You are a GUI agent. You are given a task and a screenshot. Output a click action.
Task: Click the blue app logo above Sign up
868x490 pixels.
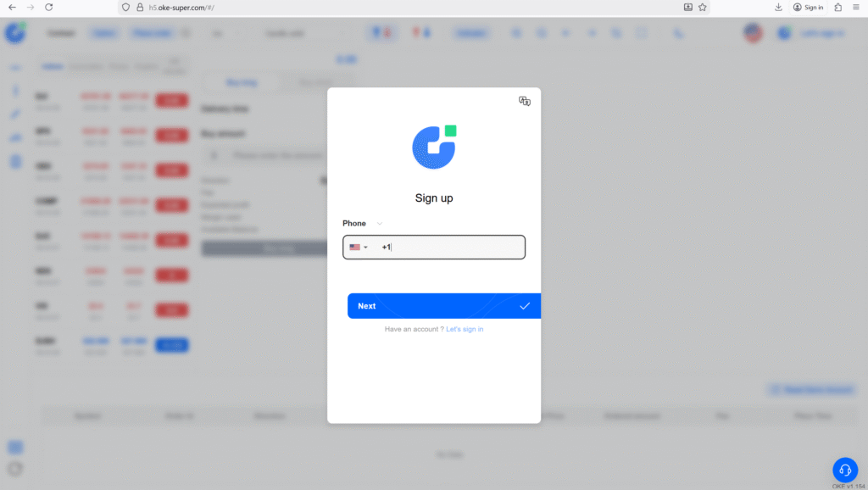click(x=434, y=147)
